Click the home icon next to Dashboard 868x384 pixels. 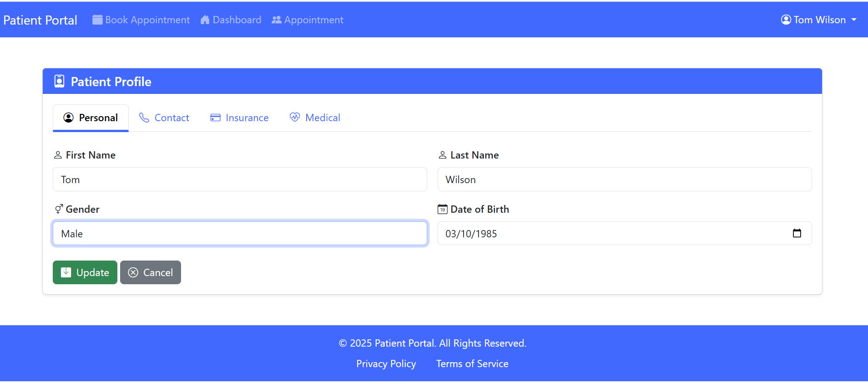pos(205,20)
